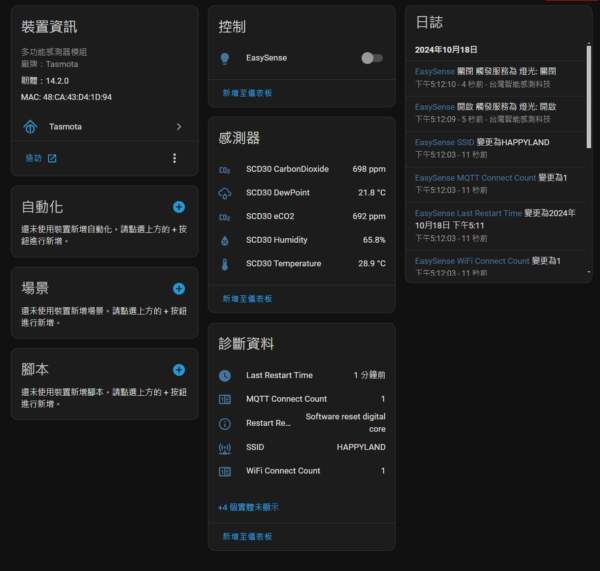Open the device visit link
Image resolution: width=600 pixels, height=571 pixels.
tap(41, 158)
